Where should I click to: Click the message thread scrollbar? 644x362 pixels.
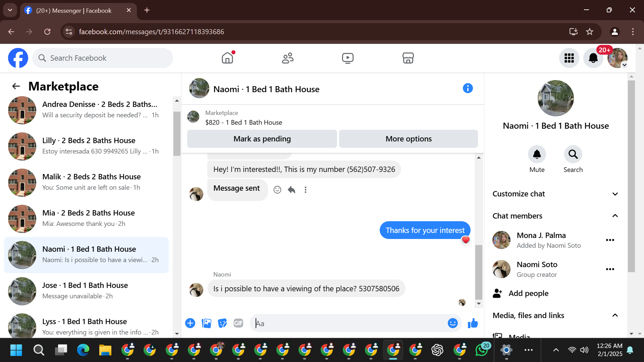[479, 272]
